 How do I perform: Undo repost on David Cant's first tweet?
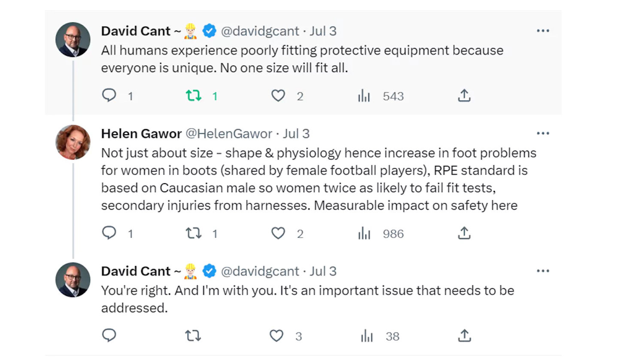(194, 95)
